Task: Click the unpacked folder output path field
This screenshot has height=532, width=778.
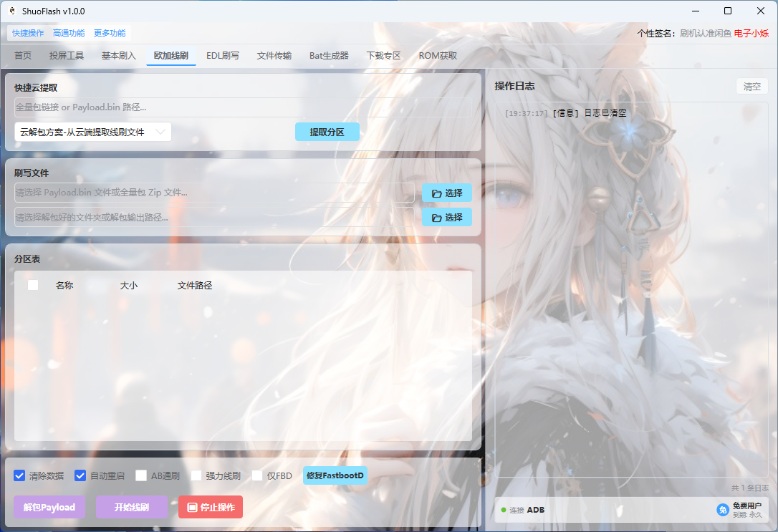Action: tap(214, 217)
